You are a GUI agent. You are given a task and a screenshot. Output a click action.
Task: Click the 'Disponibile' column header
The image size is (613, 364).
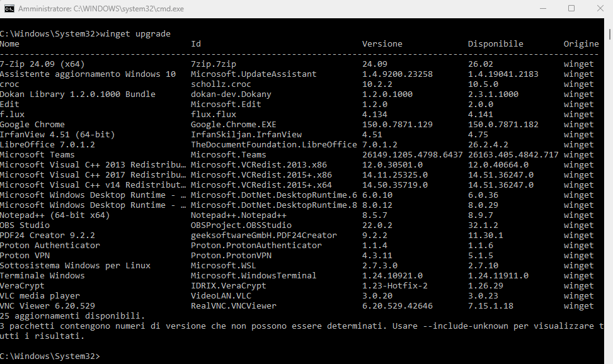click(495, 44)
